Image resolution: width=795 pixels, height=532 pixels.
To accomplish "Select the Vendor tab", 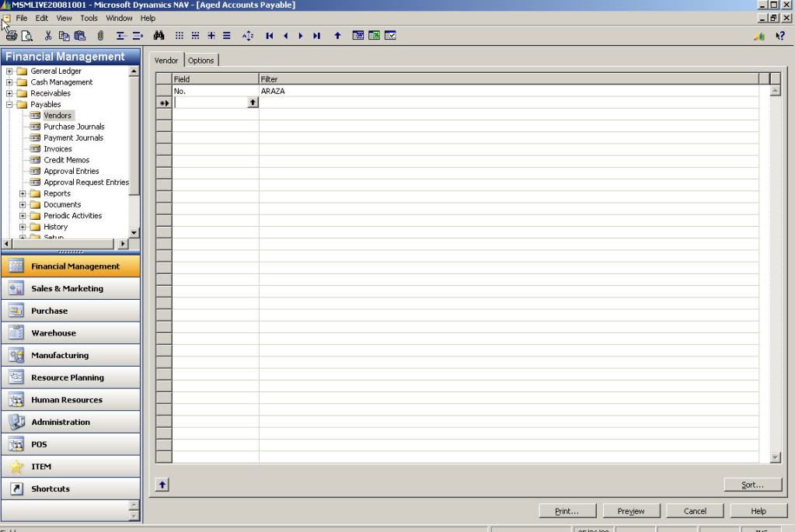I will (x=166, y=61).
